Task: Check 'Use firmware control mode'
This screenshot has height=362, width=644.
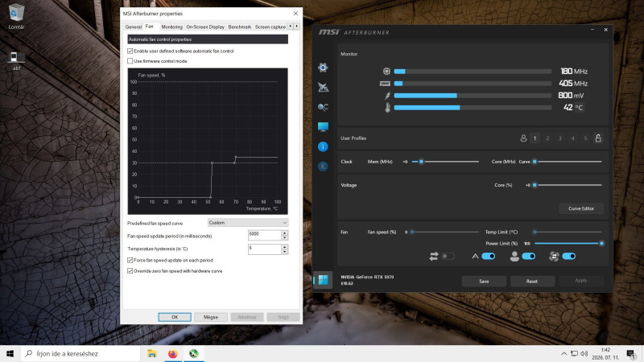Action: (x=130, y=61)
